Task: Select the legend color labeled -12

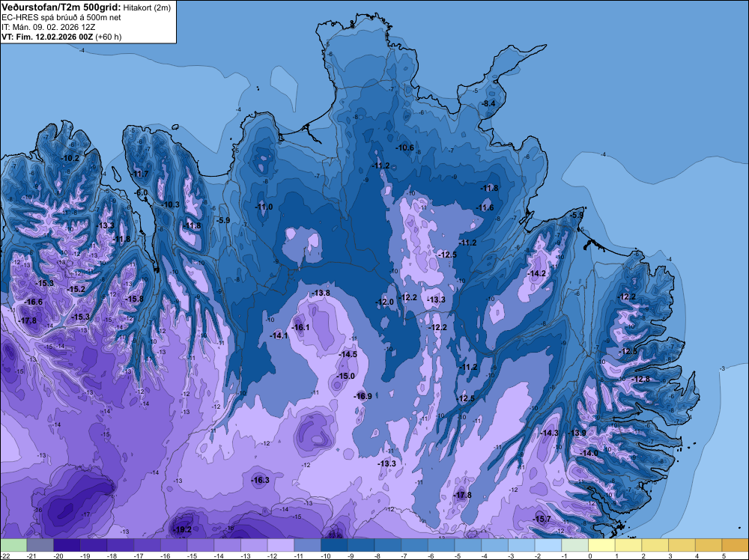Action: pos(281,545)
